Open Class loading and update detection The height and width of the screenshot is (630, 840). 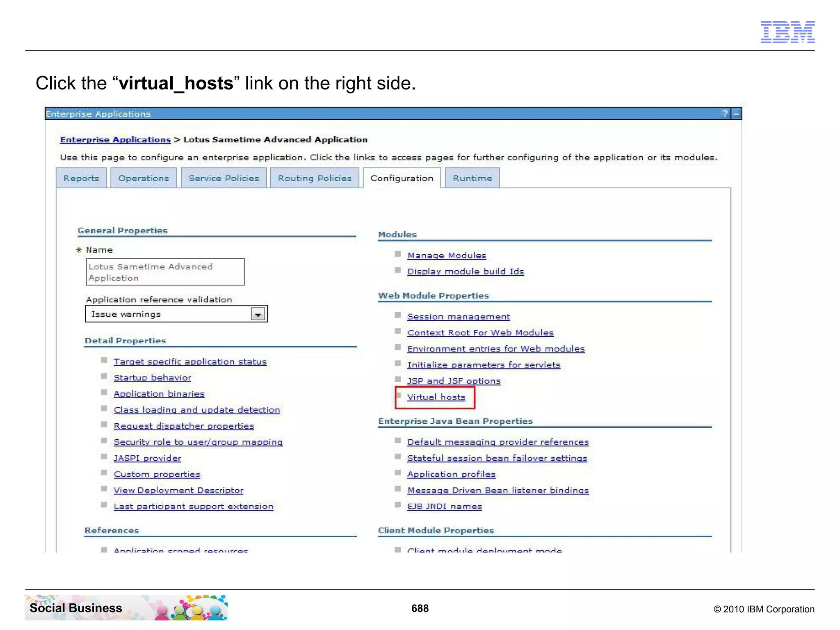[x=197, y=410]
